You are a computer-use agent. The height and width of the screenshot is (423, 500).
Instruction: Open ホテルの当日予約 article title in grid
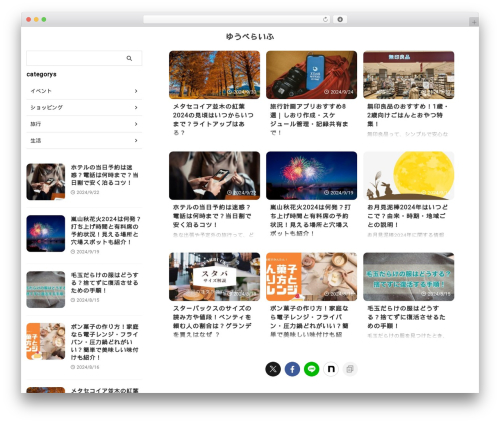click(x=212, y=216)
